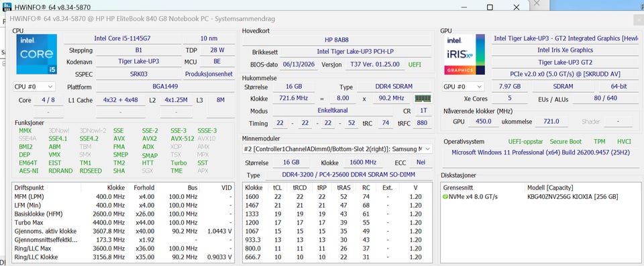Image resolution: width=644 pixels, height=266 pixels.
Task: Click the tRAS column header
Action: click(x=343, y=187)
